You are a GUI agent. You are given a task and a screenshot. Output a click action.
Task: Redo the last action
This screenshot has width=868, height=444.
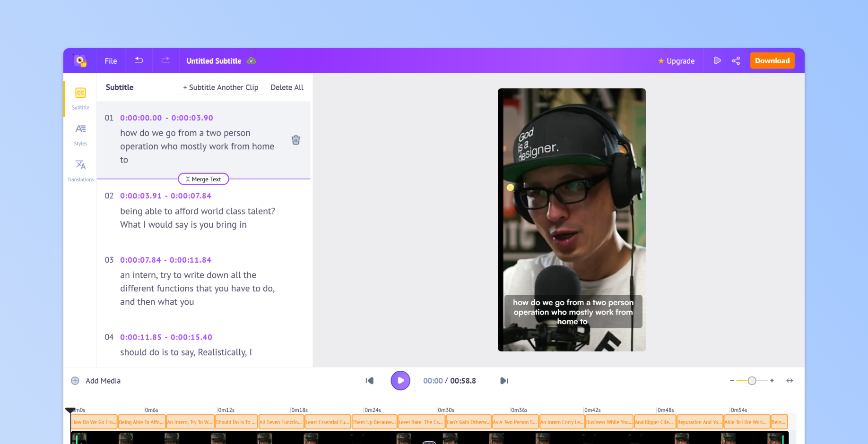pos(165,60)
